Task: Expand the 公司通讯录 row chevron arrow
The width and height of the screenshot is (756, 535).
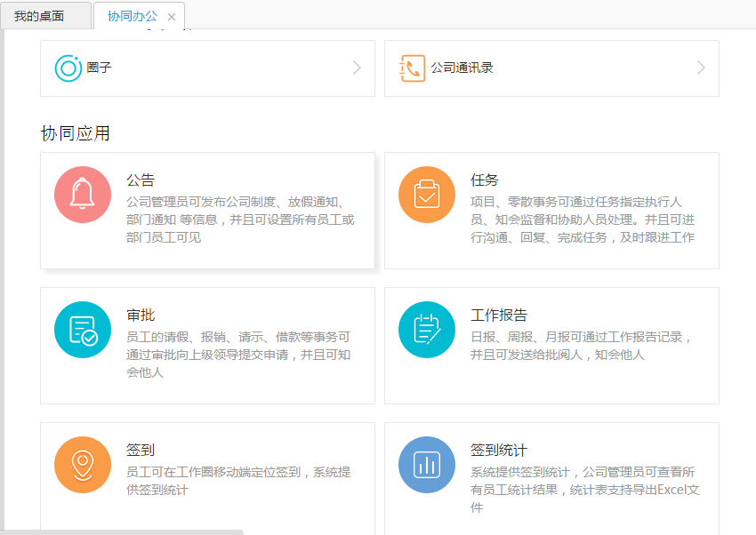Action: click(x=701, y=68)
